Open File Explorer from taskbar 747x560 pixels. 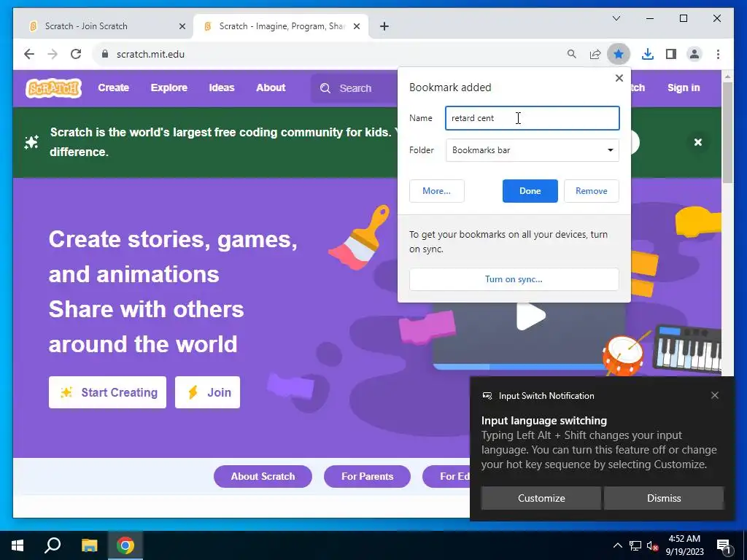(89, 545)
